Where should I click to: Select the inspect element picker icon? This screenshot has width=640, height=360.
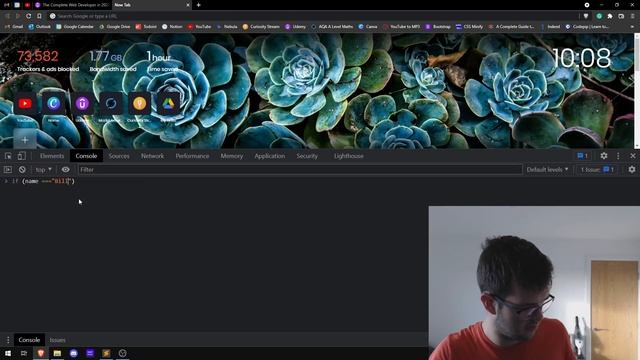tap(8, 156)
